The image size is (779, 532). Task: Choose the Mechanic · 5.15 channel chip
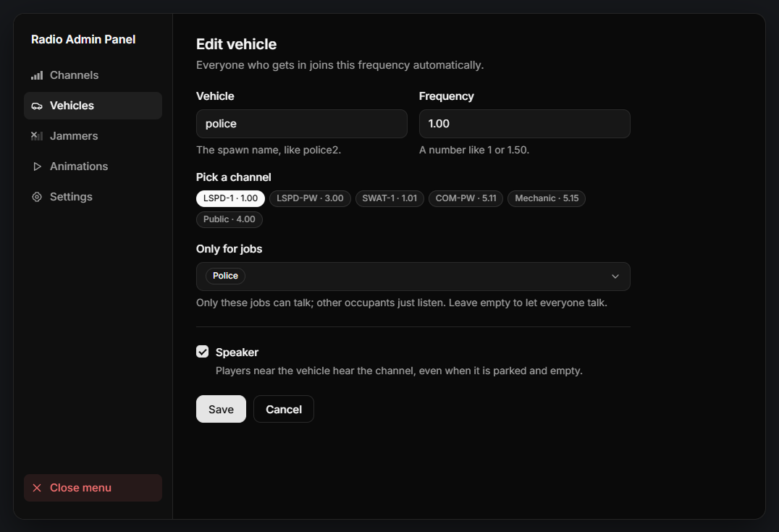[547, 198]
